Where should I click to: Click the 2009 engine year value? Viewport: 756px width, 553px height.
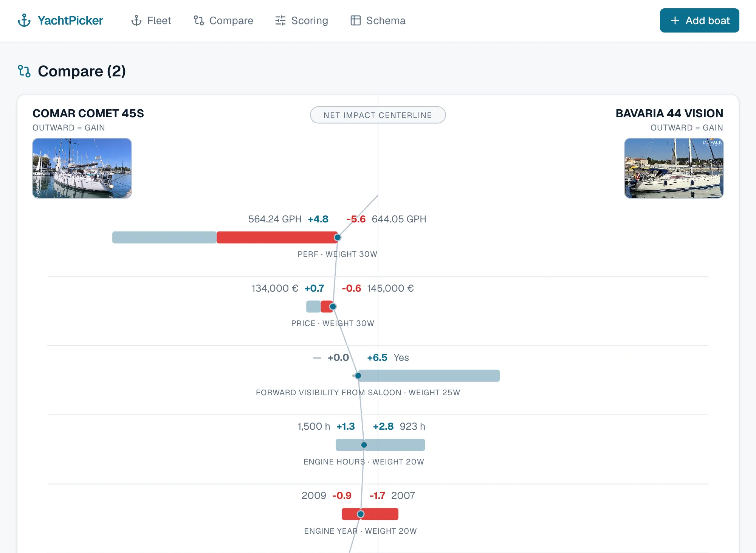[x=314, y=496]
